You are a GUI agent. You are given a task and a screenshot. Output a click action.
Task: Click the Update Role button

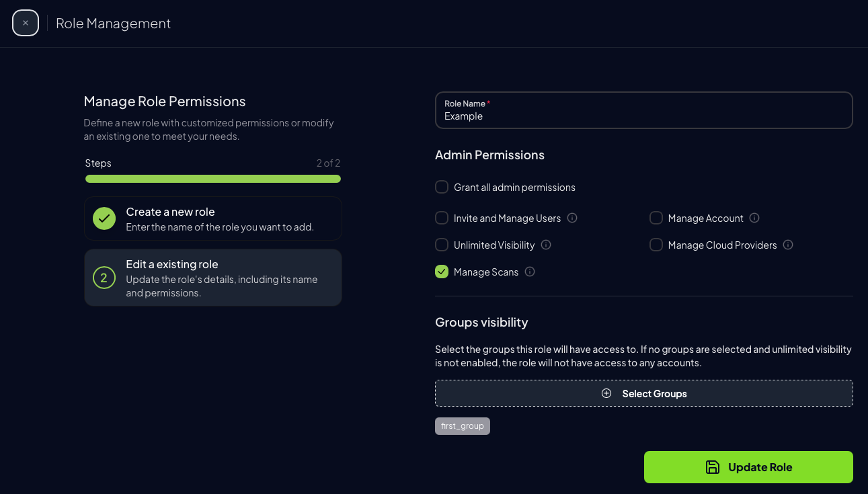coord(748,467)
